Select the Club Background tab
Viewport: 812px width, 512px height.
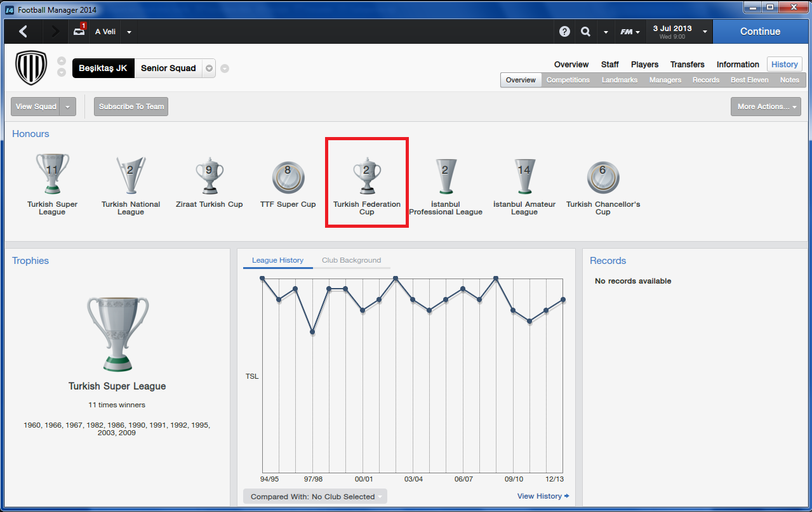352,260
